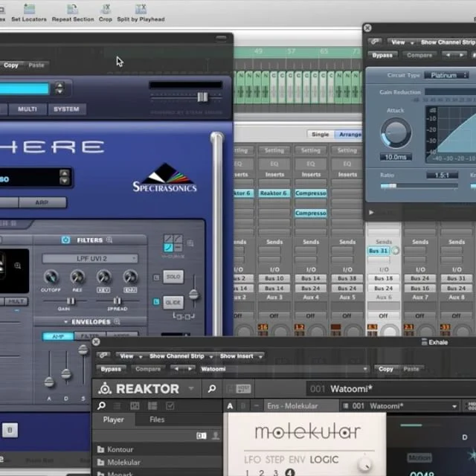The width and height of the screenshot is (476, 476).
Task: Click the Repeat Section toolbar icon
Action: (x=73, y=8)
